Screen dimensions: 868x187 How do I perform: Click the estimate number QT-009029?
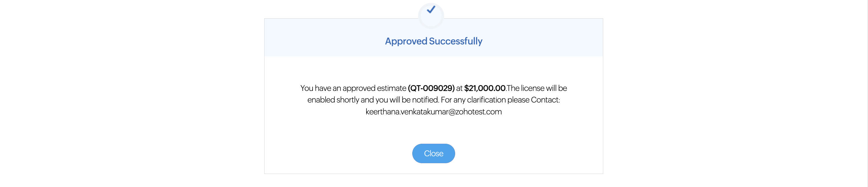(431, 88)
